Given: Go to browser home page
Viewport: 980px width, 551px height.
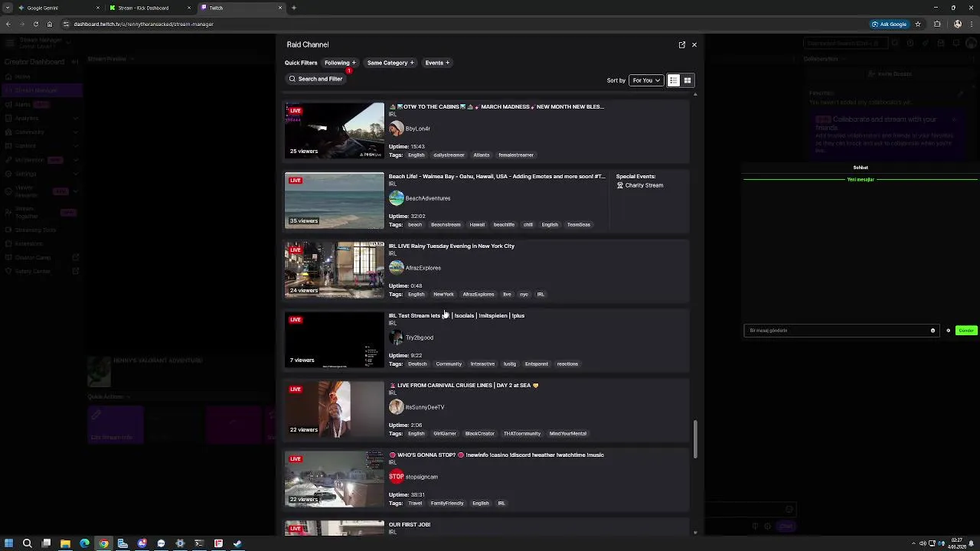Looking at the screenshot, I should pos(50,24).
